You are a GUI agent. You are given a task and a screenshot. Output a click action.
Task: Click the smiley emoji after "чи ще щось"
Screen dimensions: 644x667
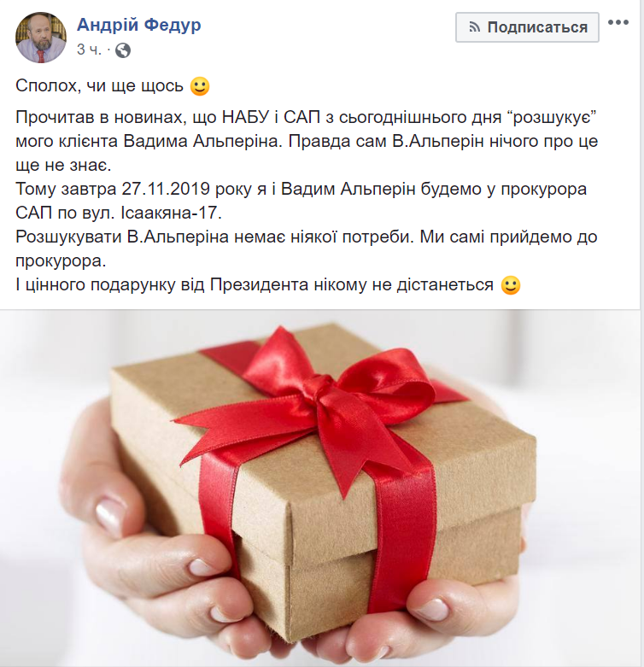[200, 86]
